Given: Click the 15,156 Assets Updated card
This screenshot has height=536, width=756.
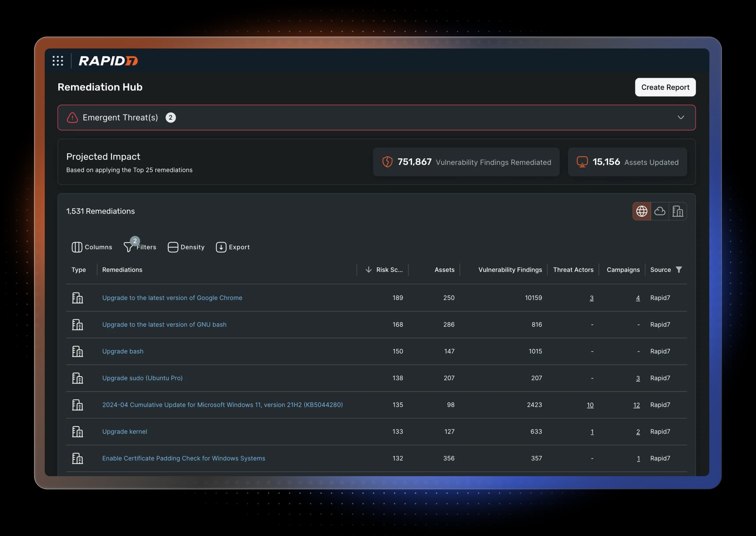Looking at the screenshot, I should point(627,162).
